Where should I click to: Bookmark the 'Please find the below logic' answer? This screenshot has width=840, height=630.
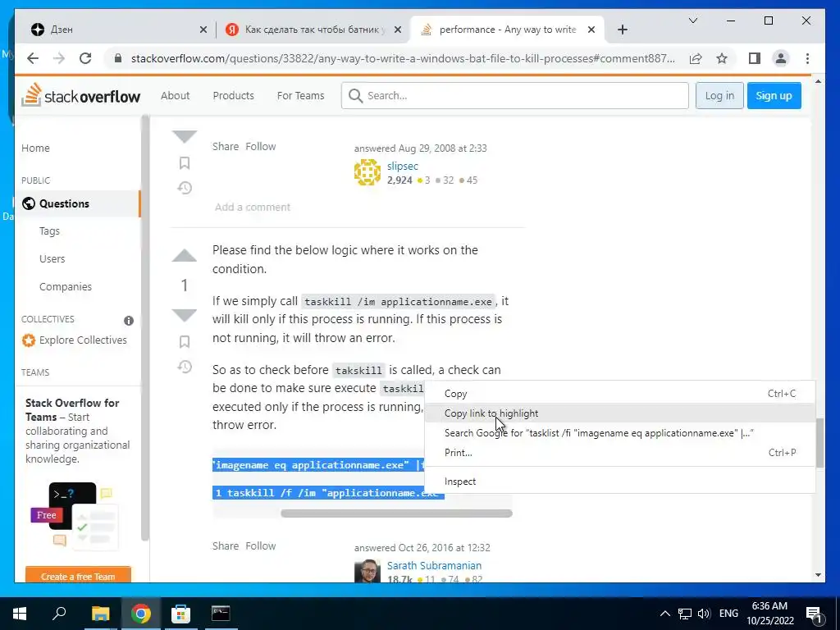pyautogui.click(x=185, y=342)
